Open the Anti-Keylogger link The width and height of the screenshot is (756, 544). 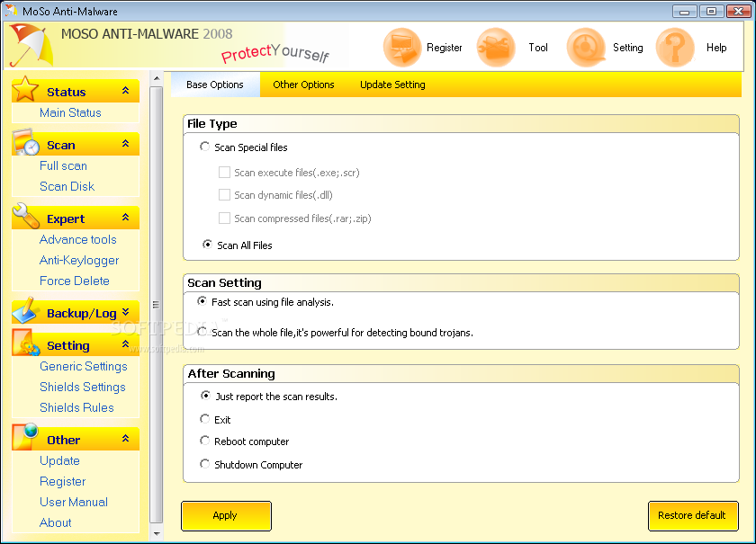79,260
